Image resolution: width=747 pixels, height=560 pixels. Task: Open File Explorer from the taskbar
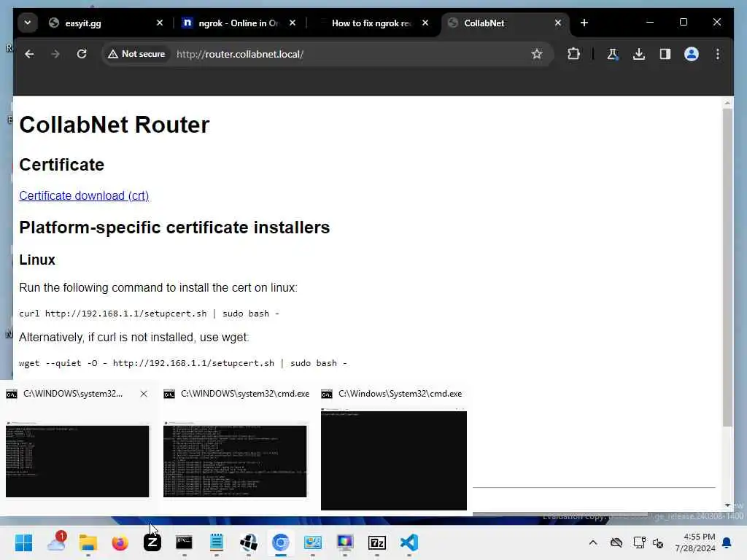pos(88,542)
